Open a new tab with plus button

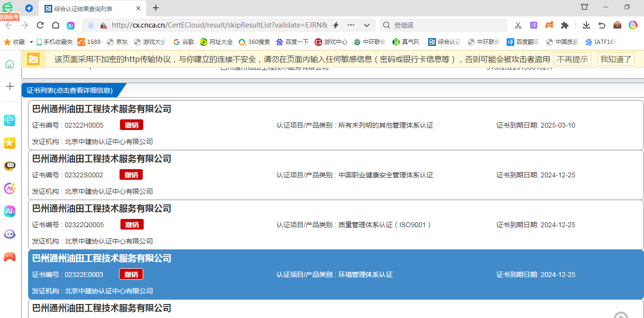click(156, 8)
